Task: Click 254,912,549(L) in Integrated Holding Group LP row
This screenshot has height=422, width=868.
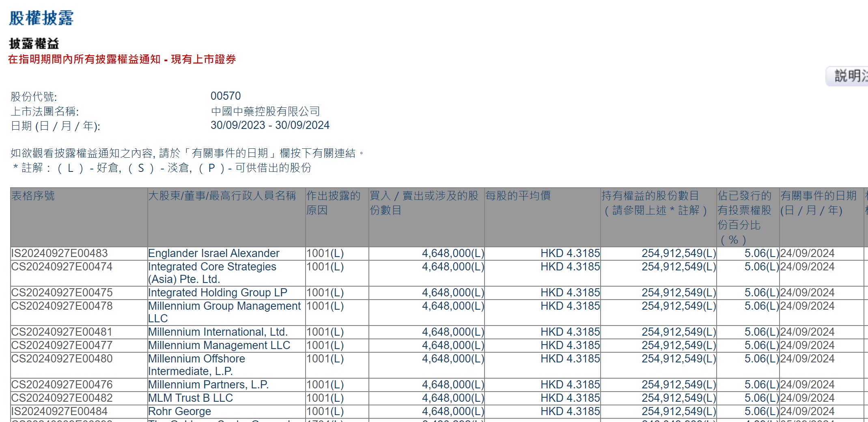Action: [679, 293]
